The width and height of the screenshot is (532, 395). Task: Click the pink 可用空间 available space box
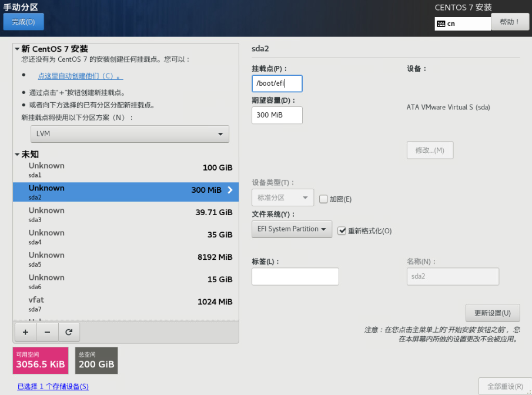click(x=41, y=360)
